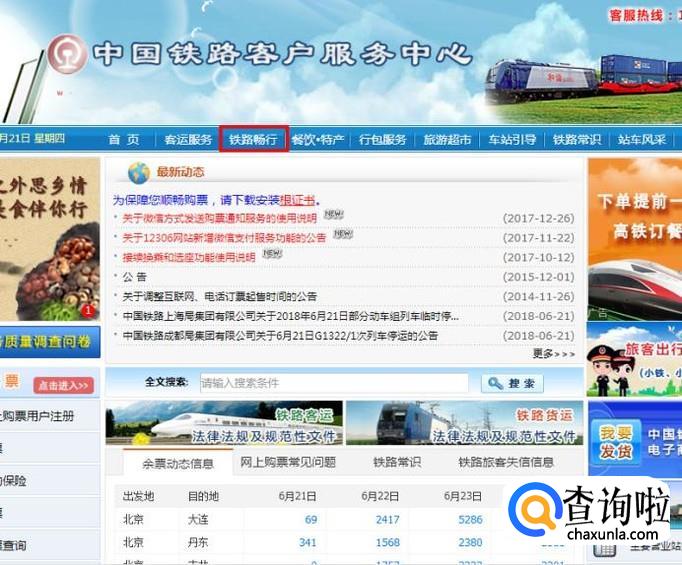Click the 出发地 column header
The height and width of the screenshot is (565, 682).
coord(138,496)
